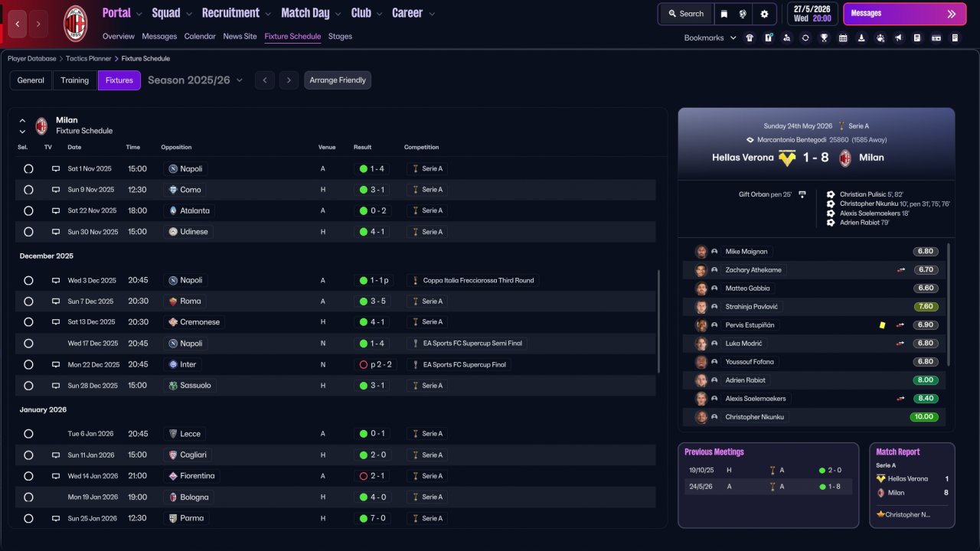Click the training cone icon in bookmarks bar
Screen dimensions: 980x551
tap(861, 37)
